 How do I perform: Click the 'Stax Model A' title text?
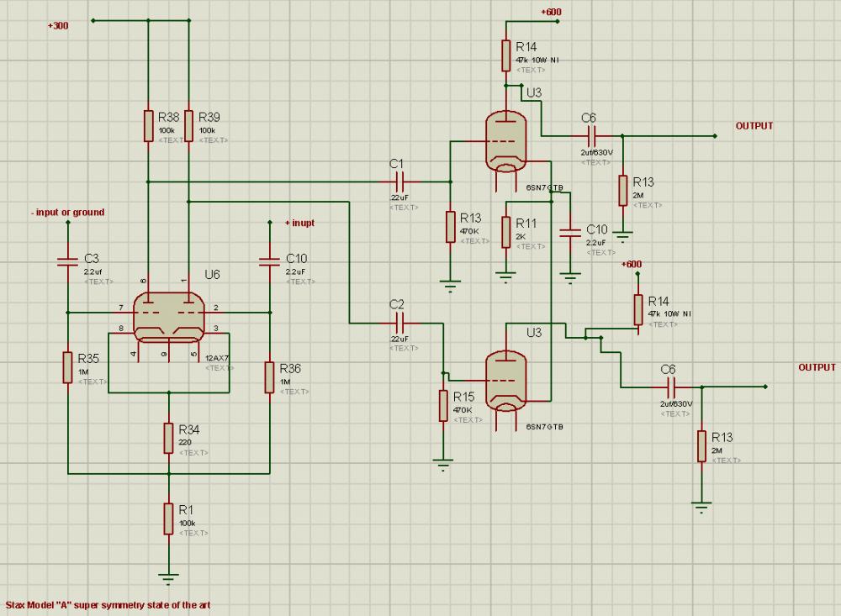[x=108, y=605]
